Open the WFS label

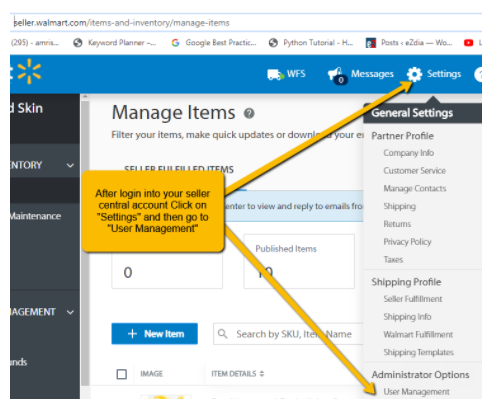click(x=296, y=74)
